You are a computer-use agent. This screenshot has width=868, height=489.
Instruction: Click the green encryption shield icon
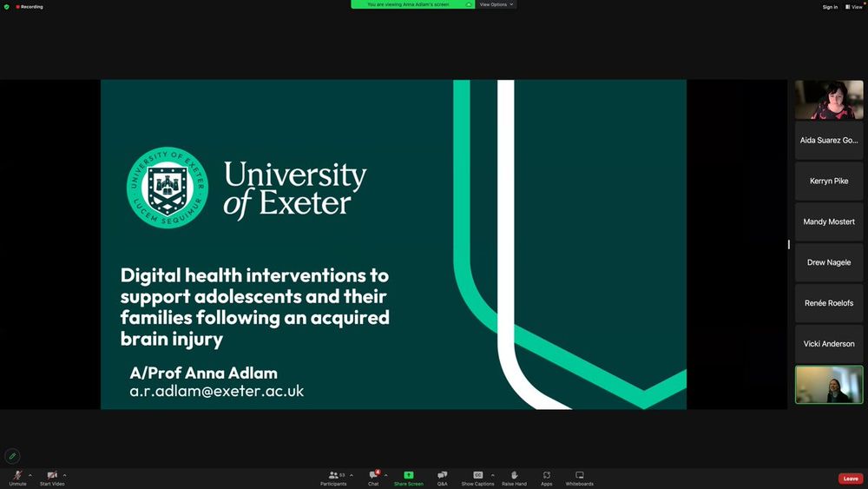(x=7, y=7)
